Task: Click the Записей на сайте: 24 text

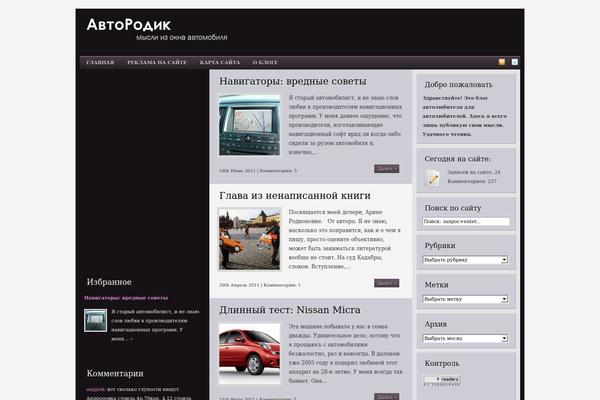Action: (474, 172)
